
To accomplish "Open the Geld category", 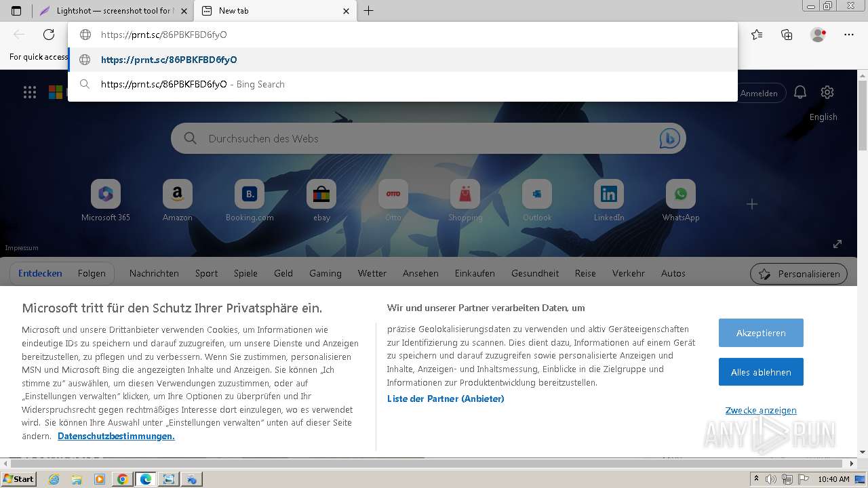I will [x=283, y=273].
